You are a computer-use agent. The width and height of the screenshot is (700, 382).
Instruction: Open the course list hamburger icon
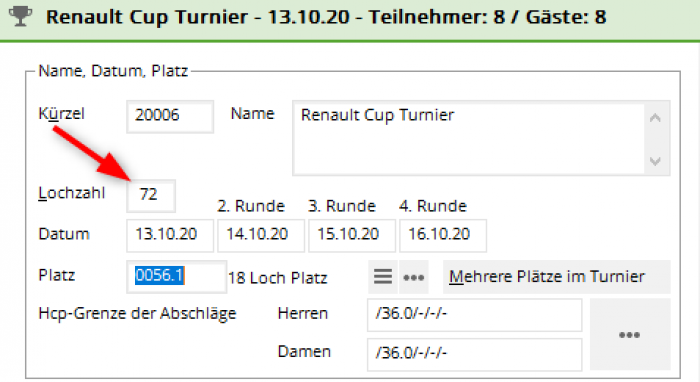coord(383,277)
